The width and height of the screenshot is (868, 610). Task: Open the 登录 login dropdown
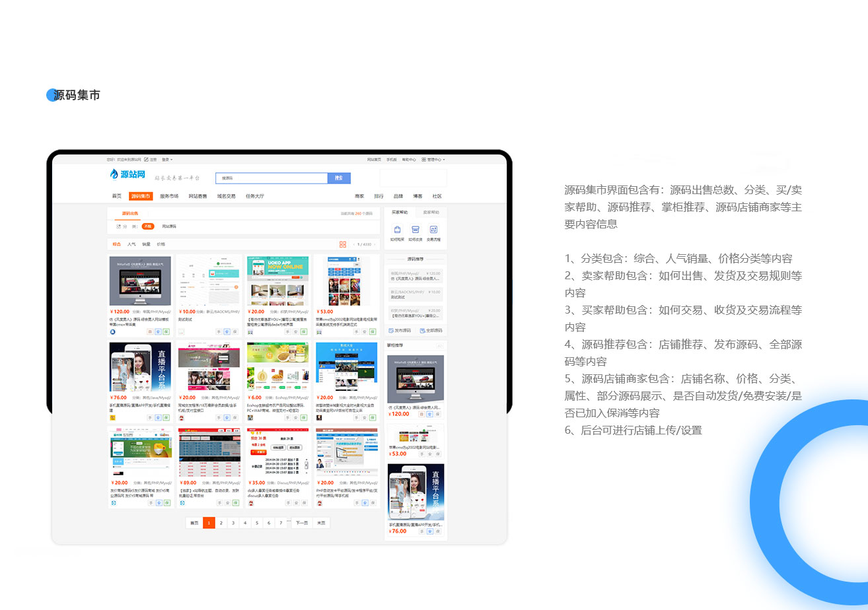[167, 159]
